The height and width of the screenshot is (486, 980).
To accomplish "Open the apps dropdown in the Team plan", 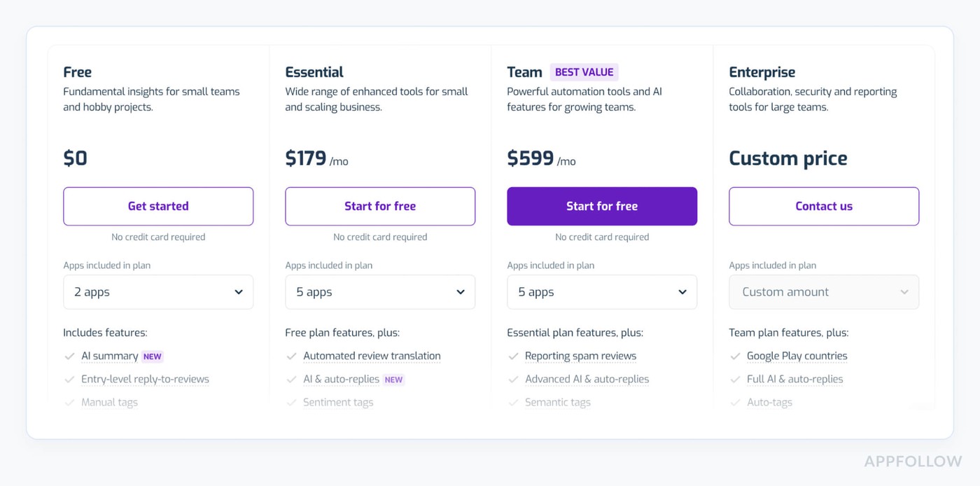I will click(x=602, y=292).
